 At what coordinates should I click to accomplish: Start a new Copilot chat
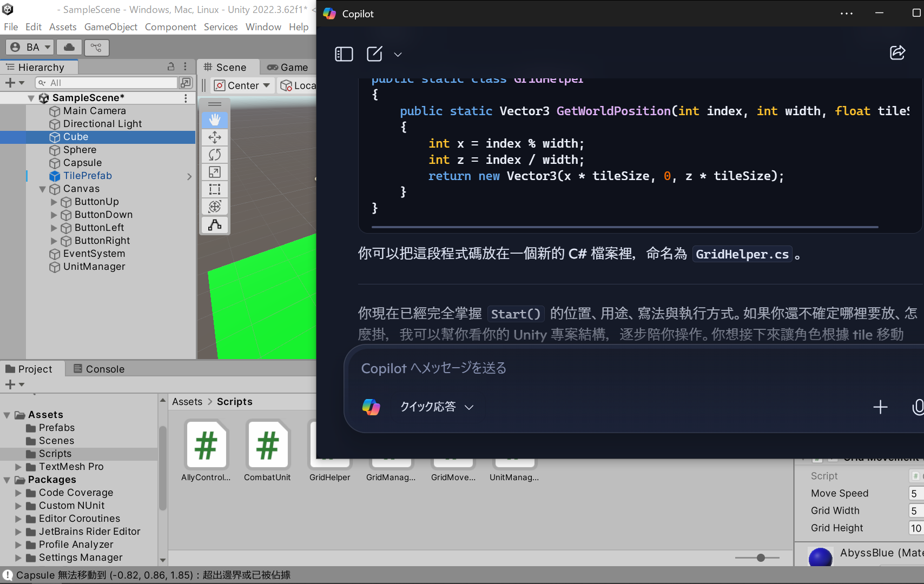(374, 54)
